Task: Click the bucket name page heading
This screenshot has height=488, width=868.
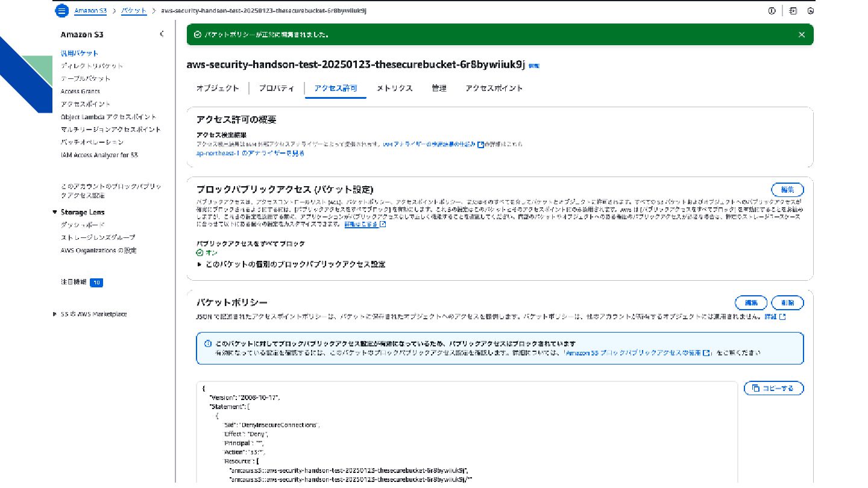Action: click(356, 64)
